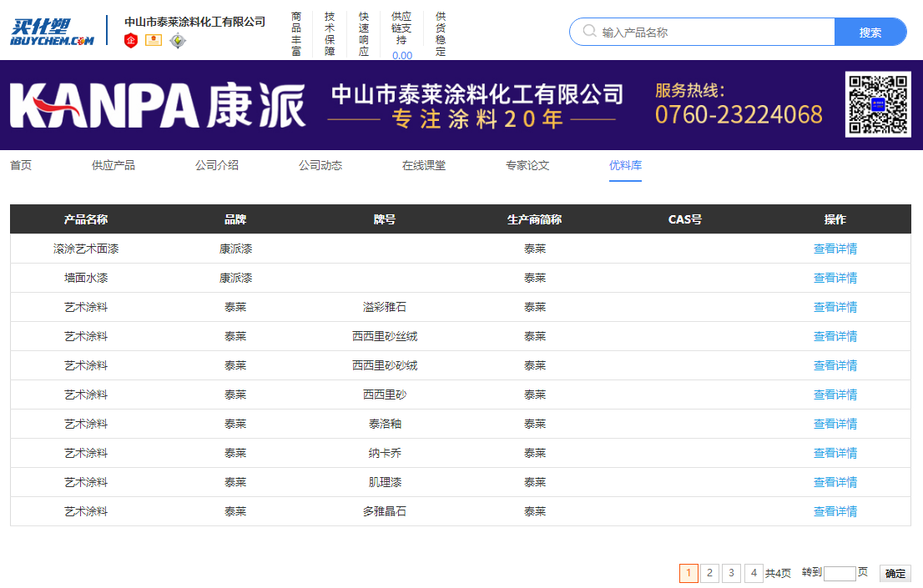Click the search magnifier icon

tap(589, 31)
